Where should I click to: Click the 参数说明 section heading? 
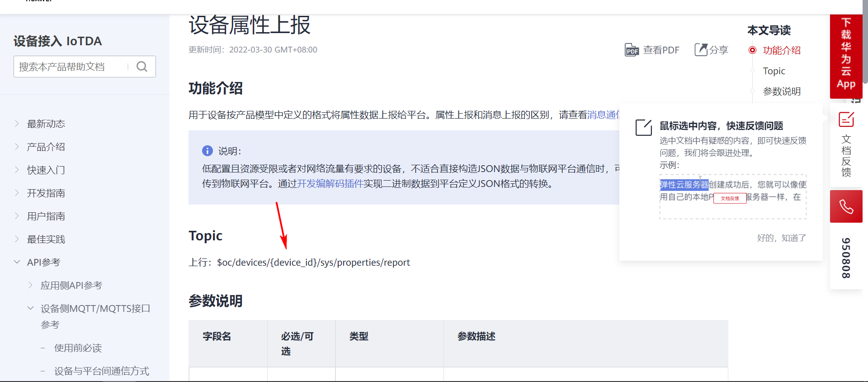click(x=216, y=301)
